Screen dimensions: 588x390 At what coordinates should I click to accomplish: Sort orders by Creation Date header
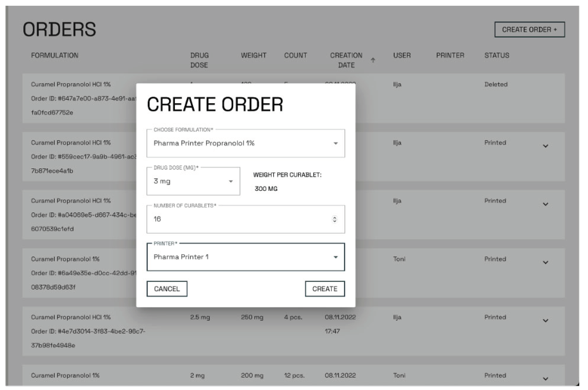[x=346, y=60]
